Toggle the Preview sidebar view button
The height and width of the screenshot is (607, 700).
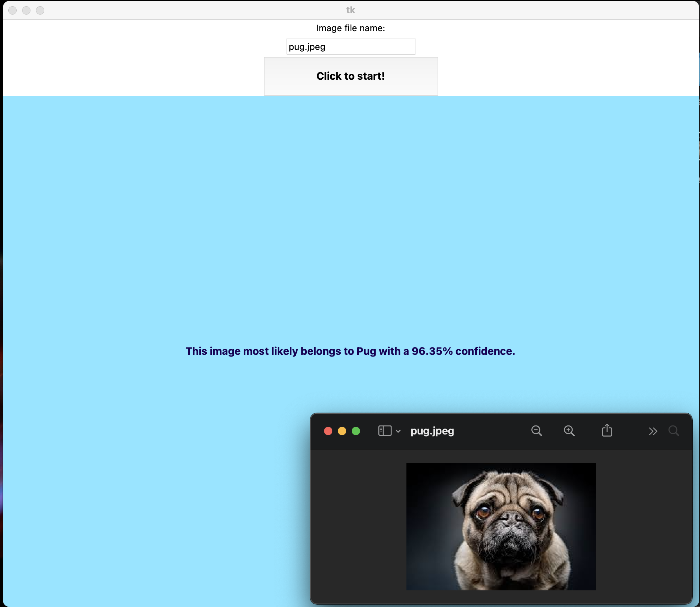click(x=385, y=431)
